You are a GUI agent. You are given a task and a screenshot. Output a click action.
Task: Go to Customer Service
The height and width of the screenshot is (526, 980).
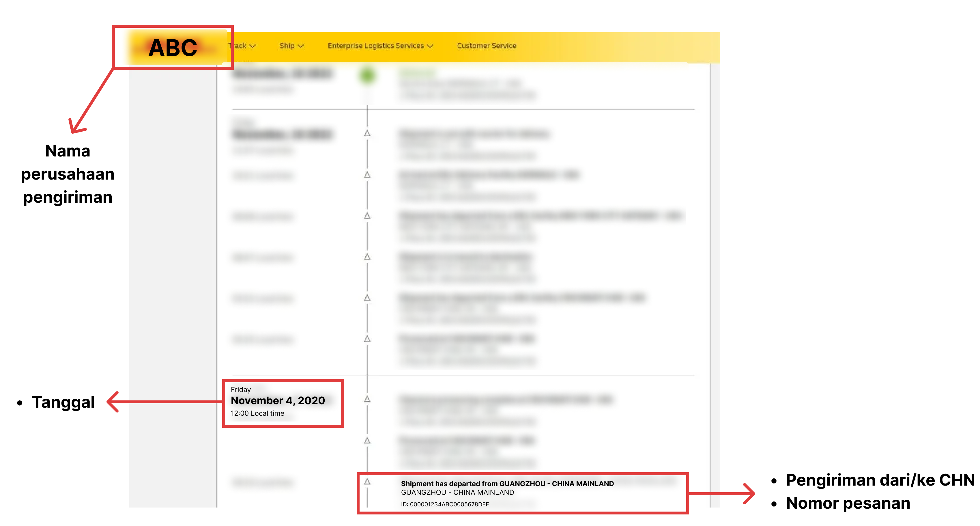486,46
